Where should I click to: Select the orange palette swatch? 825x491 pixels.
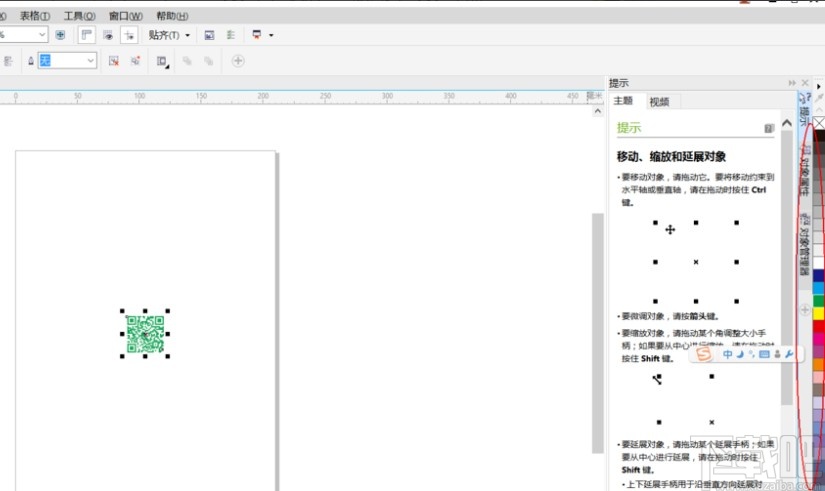tap(819, 364)
